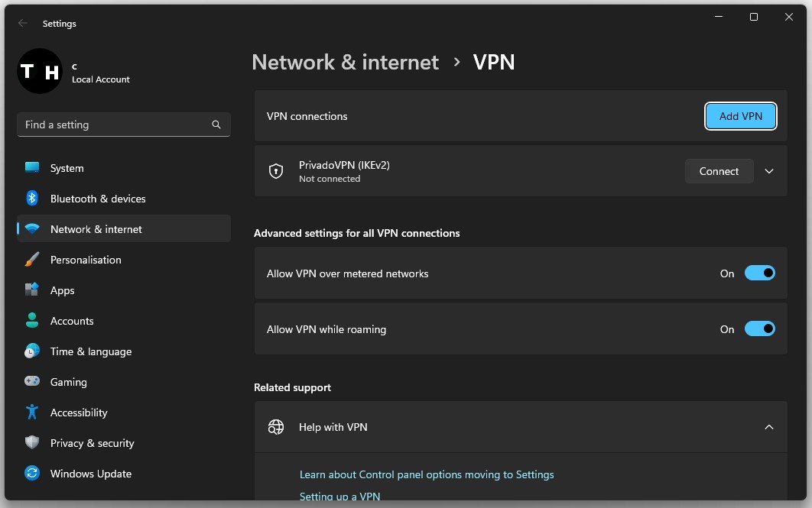
Task: Turn off Allow VPN over metered networks
Action: coord(760,273)
